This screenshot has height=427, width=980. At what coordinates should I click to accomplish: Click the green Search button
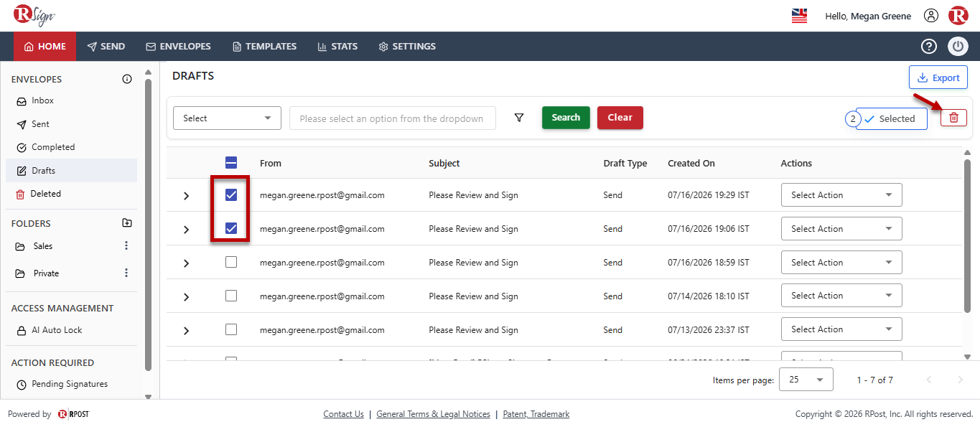pyautogui.click(x=566, y=118)
